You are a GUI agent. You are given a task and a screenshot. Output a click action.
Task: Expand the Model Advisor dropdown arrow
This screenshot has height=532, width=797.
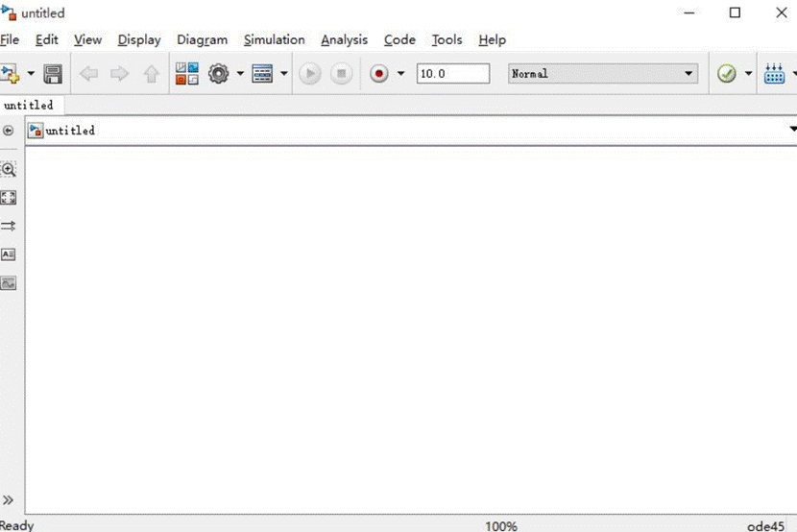click(x=748, y=74)
